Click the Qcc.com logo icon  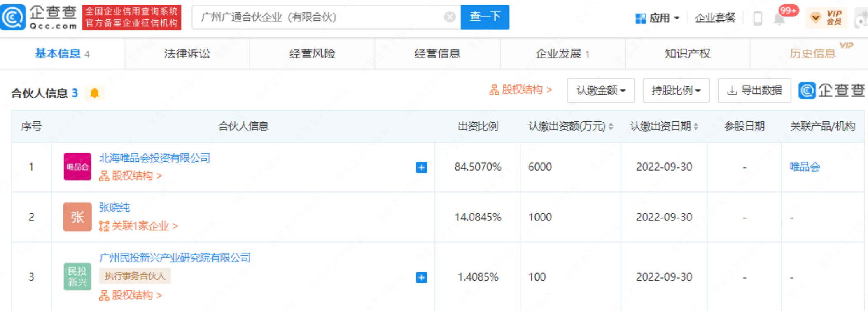(x=13, y=17)
